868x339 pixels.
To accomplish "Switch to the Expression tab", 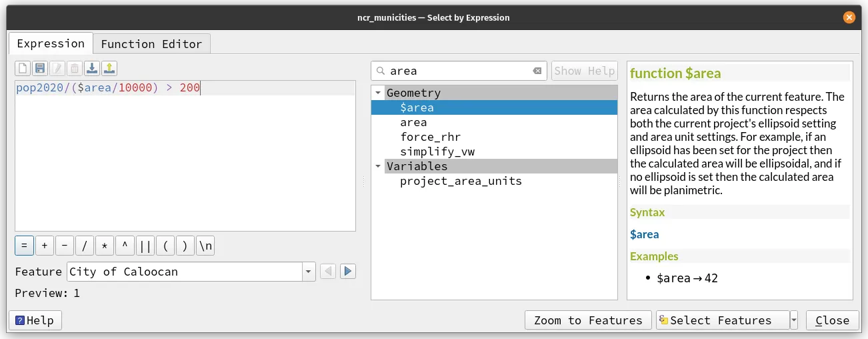I will coord(51,43).
